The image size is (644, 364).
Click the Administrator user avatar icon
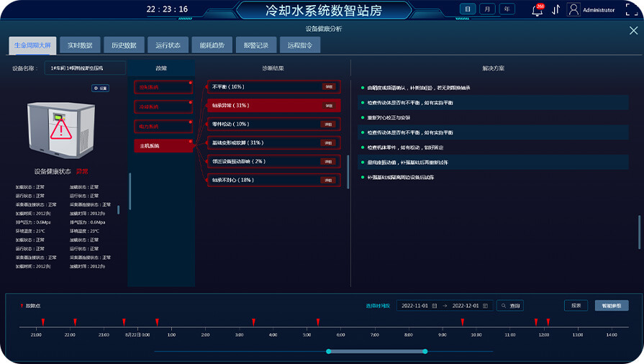tap(573, 10)
